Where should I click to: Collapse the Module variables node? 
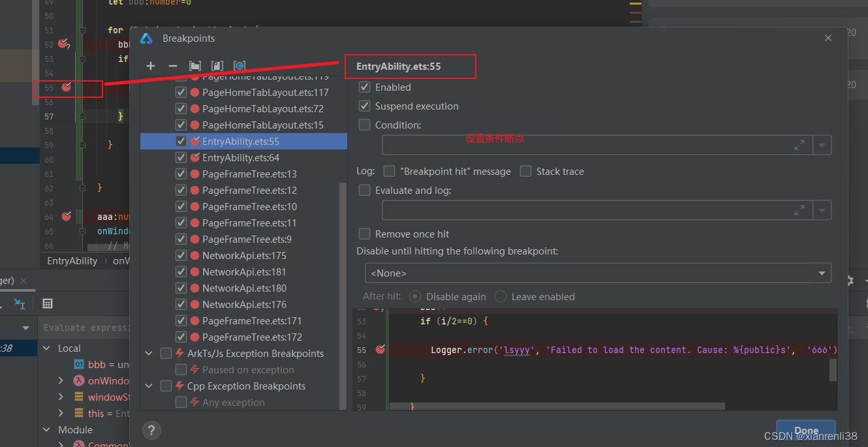click(x=46, y=429)
